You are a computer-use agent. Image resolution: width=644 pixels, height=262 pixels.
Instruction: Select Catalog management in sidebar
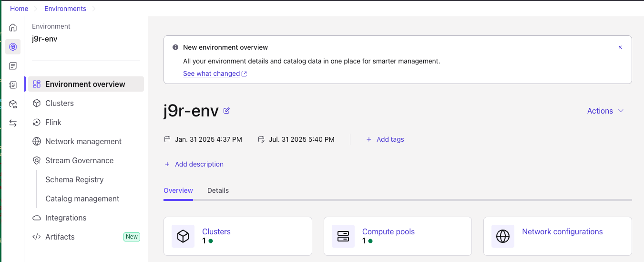(x=82, y=199)
